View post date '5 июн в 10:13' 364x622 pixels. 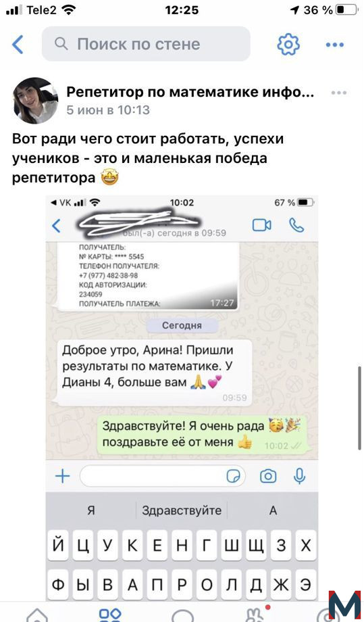tap(108, 110)
